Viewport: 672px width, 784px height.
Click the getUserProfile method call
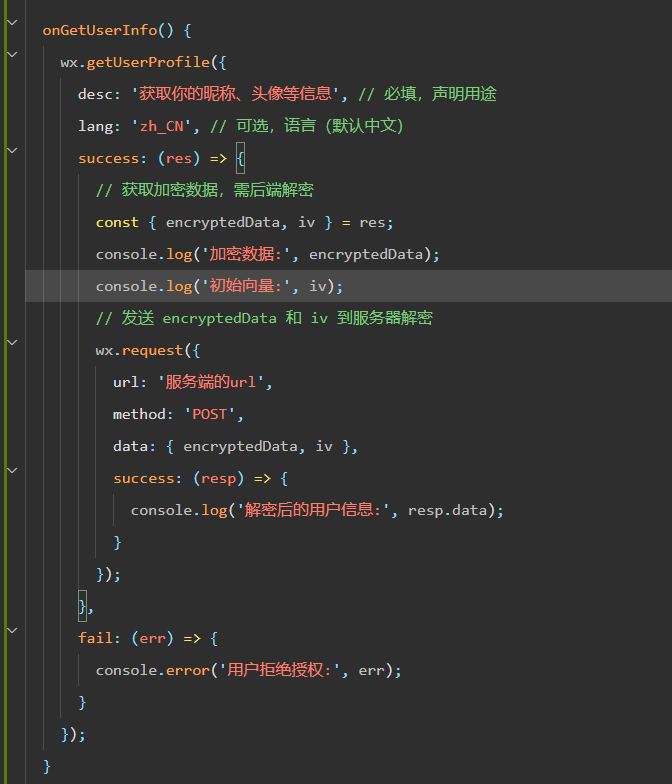(x=148, y=62)
